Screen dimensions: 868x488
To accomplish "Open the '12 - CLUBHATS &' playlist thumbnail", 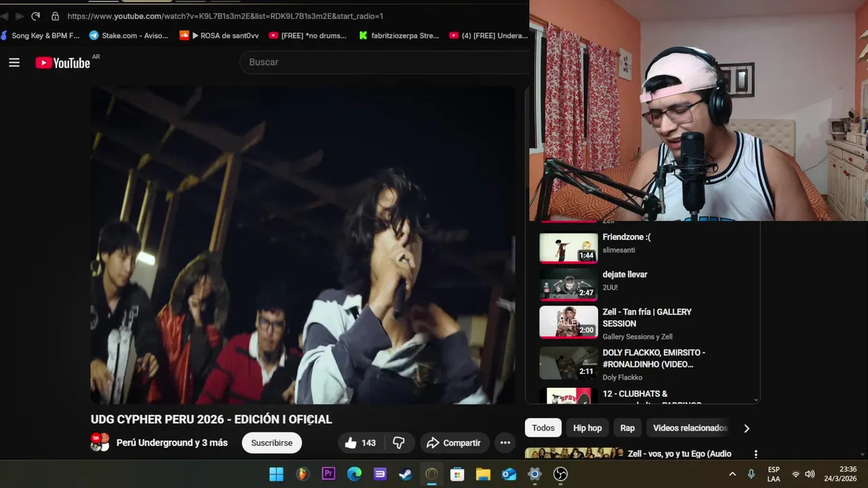I will pos(568,396).
